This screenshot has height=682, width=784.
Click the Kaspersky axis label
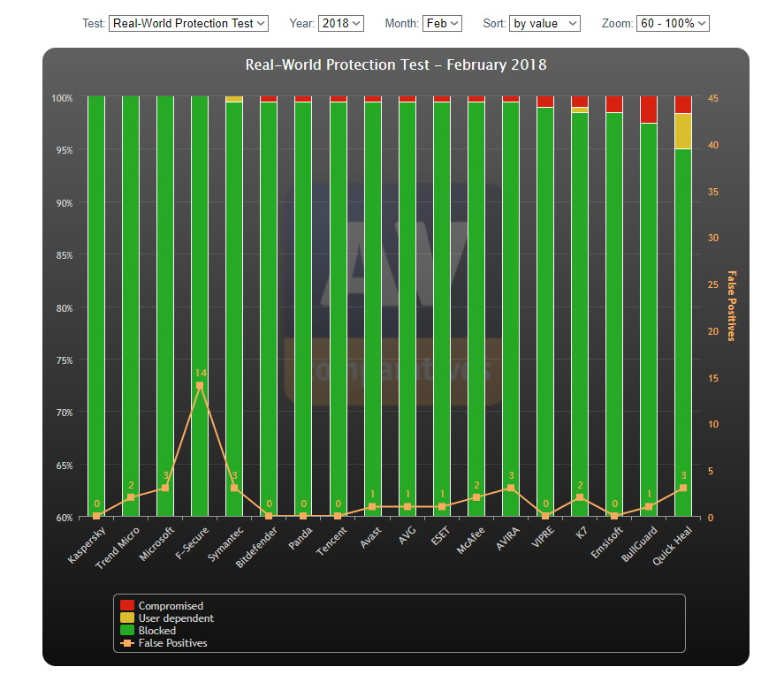coord(87,544)
